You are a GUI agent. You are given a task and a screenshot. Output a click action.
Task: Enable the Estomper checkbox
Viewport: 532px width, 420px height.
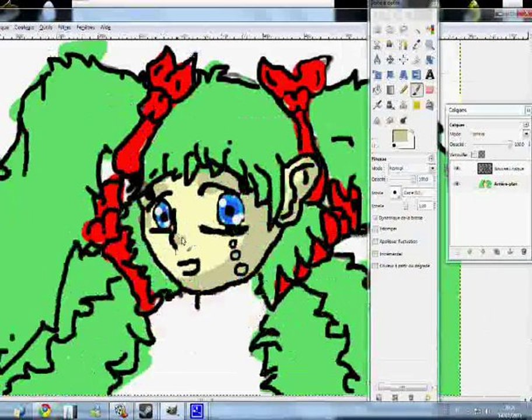(x=375, y=229)
